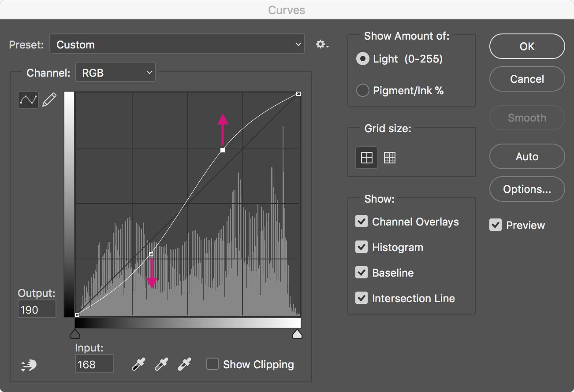574x392 pixels.
Task: Select the upper selected curve control point
Action: [x=223, y=150]
